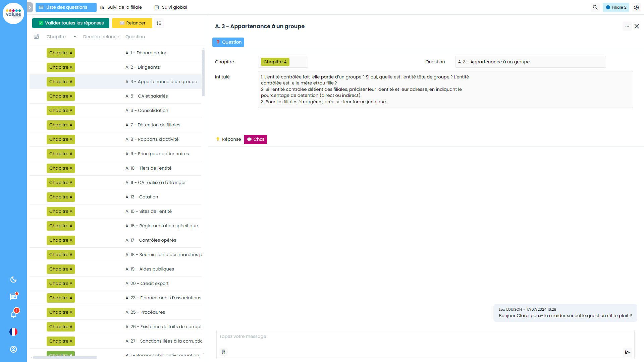This screenshot has width=644, height=362.
Task: Open settings gear icon top right
Action: click(637, 7)
